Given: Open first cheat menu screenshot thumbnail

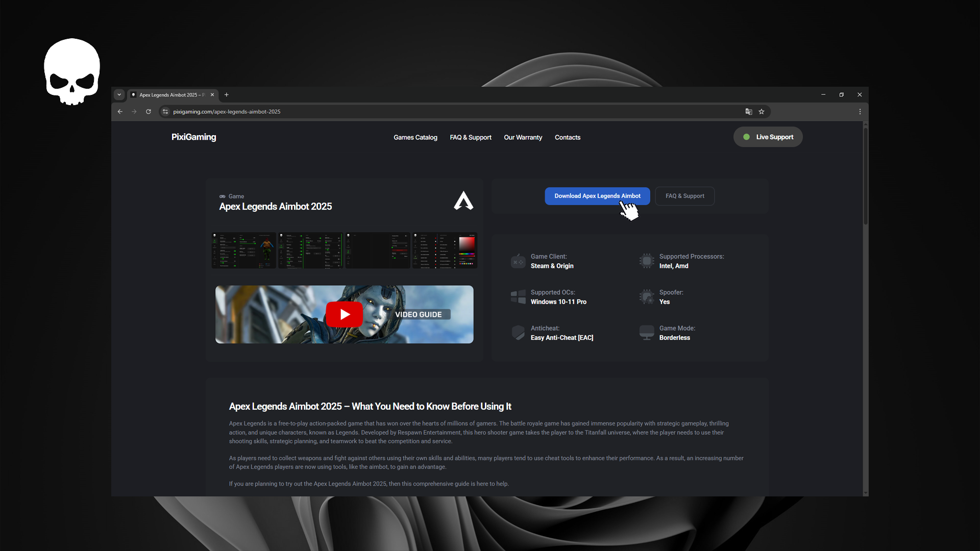Looking at the screenshot, I should click(244, 251).
